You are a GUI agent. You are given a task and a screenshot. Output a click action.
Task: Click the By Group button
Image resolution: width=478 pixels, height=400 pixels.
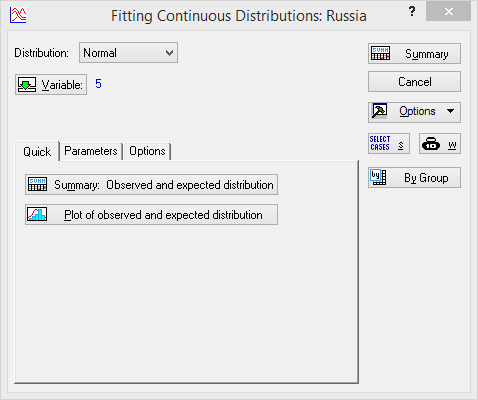coord(414,178)
